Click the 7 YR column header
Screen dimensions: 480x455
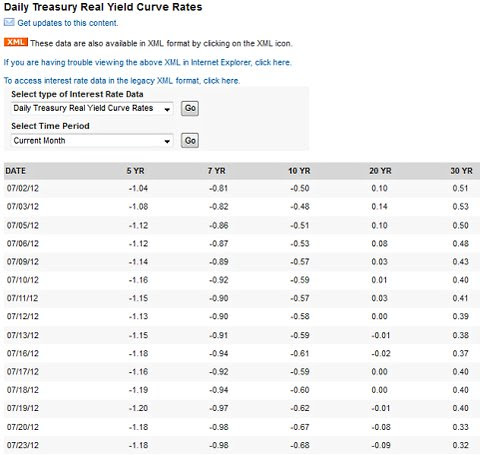pyautogui.click(x=216, y=171)
